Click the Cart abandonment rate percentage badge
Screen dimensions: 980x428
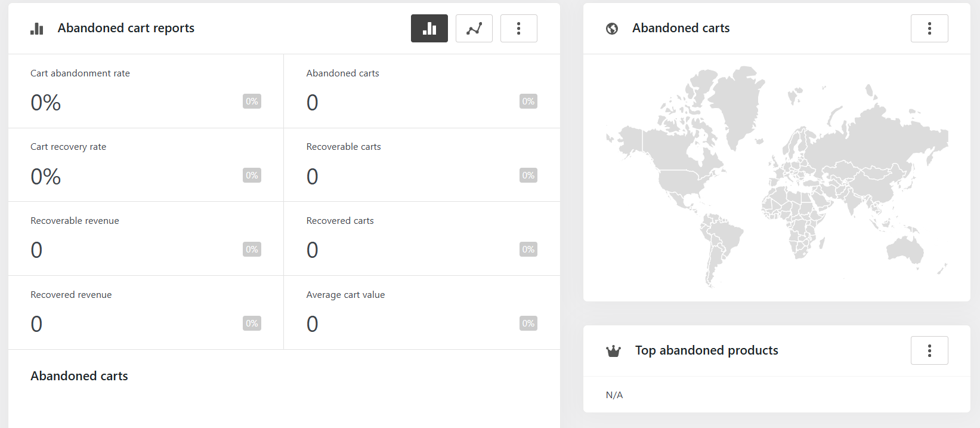[x=252, y=101]
